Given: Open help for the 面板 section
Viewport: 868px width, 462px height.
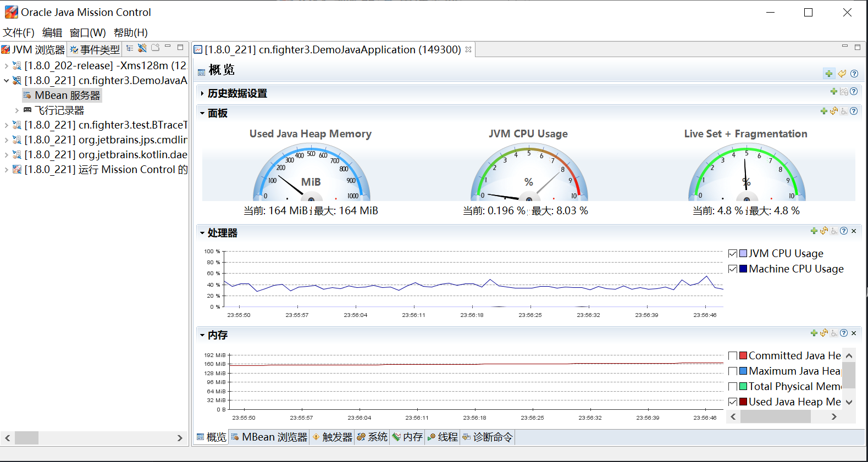Looking at the screenshot, I should [x=854, y=111].
